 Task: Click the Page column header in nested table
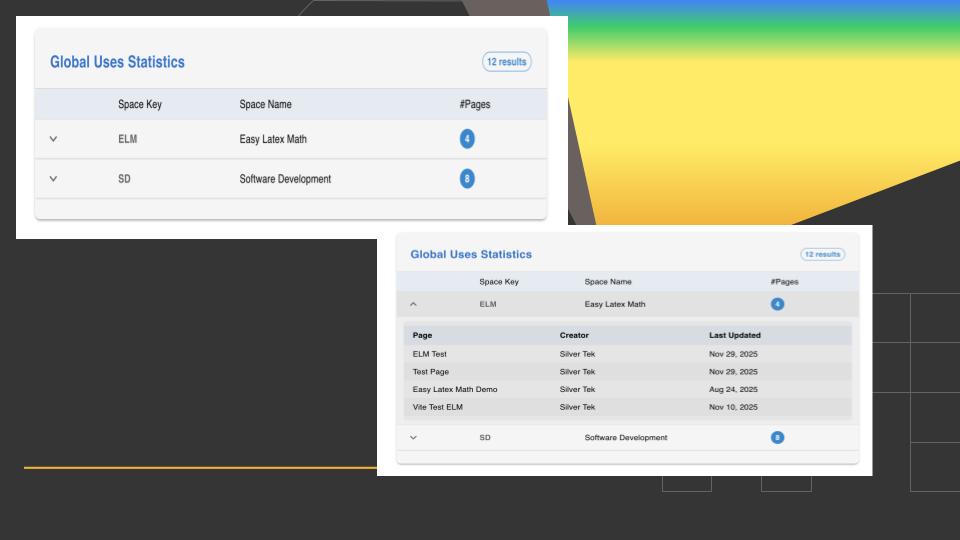422,335
